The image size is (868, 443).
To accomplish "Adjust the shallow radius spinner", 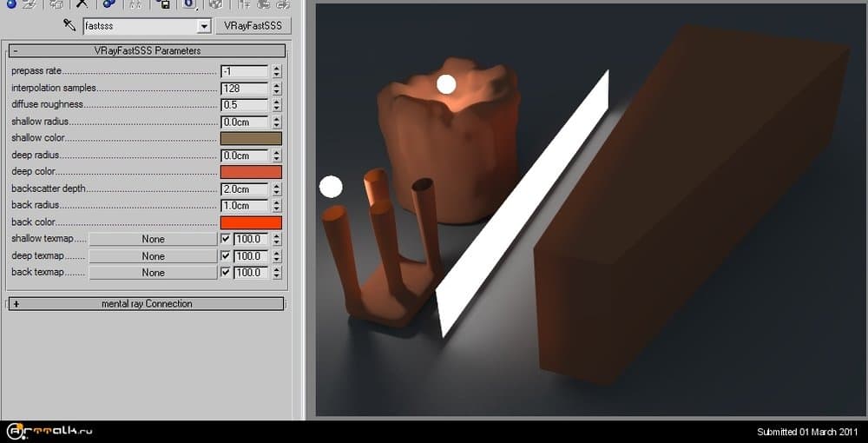I will point(276,122).
